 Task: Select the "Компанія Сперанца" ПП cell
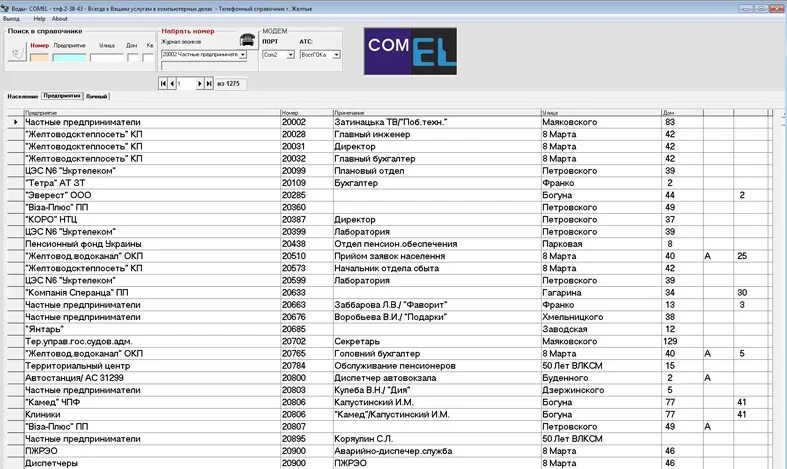pyautogui.click(x=152, y=292)
